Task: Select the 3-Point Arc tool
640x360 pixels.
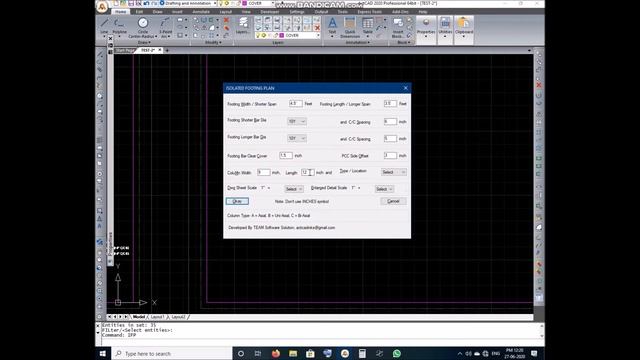Action: [165, 28]
